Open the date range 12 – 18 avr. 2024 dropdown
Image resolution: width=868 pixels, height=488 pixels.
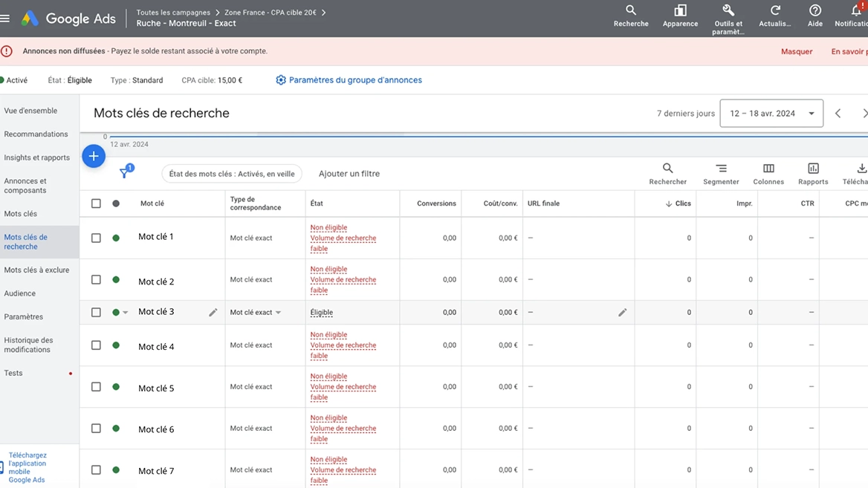coord(771,114)
